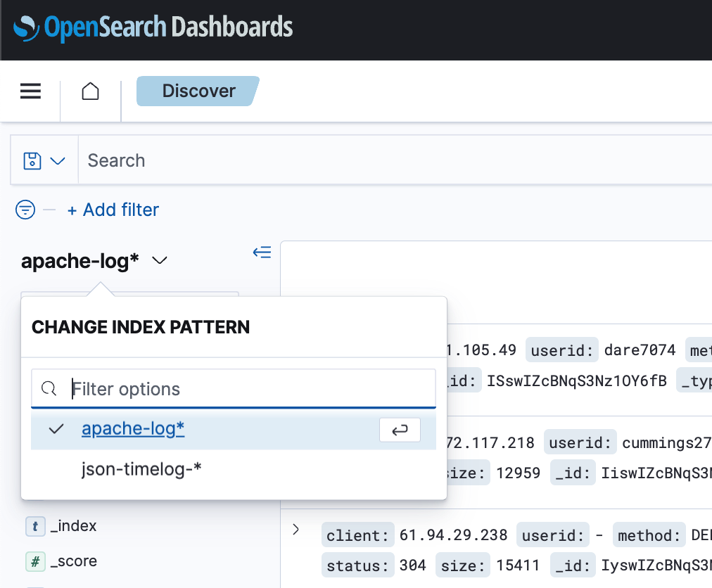Click _id value ISswIZcBNqS3Nz1OY6fB
712x588 pixels.
(577, 381)
